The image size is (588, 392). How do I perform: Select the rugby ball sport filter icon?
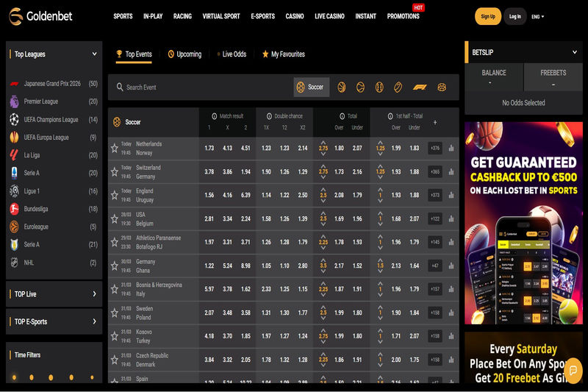(x=398, y=87)
